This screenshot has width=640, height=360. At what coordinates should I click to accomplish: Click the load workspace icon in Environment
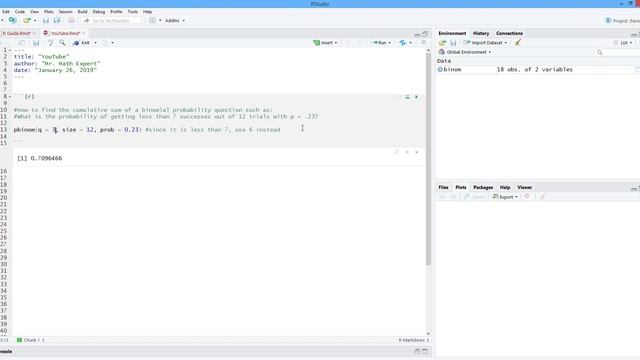442,42
